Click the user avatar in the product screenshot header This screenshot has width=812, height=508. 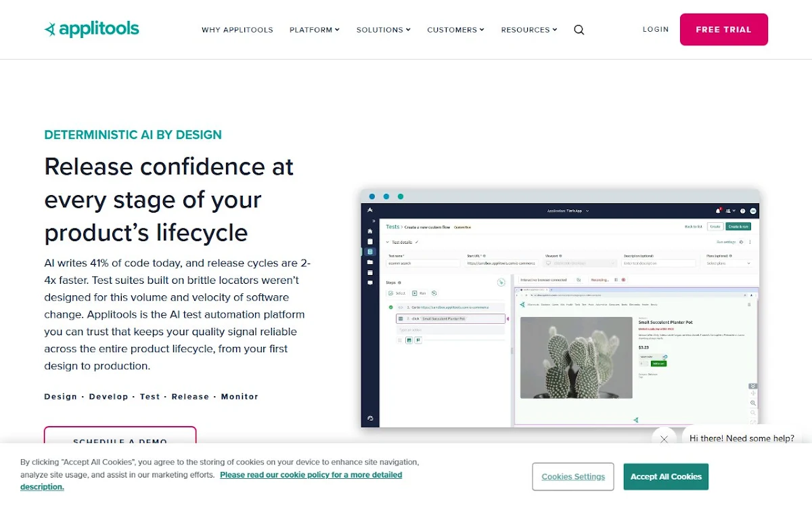coord(753,211)
